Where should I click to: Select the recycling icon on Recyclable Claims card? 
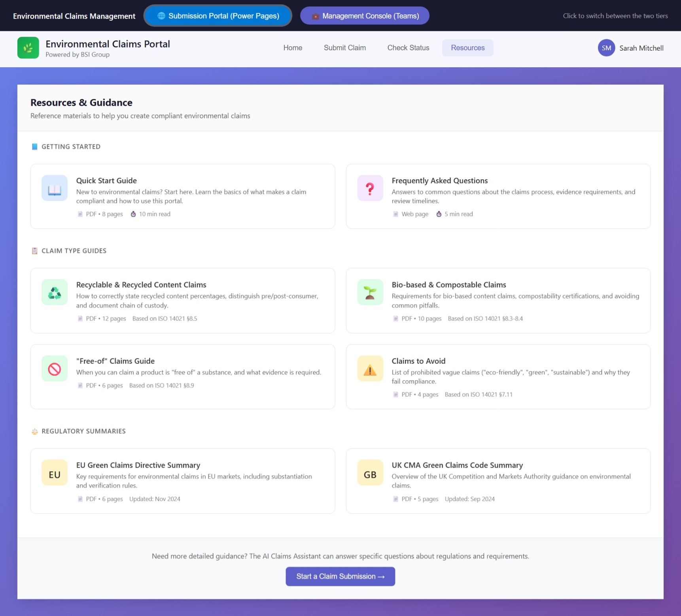[54, 292]
